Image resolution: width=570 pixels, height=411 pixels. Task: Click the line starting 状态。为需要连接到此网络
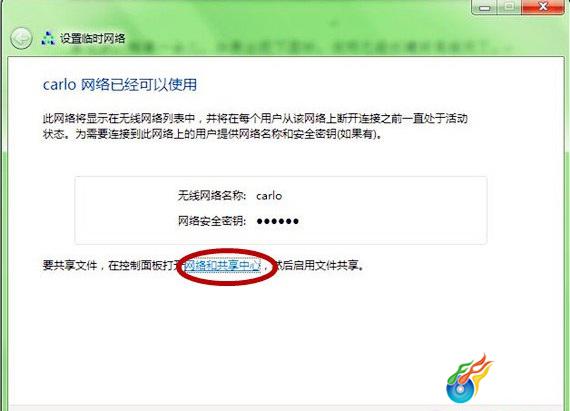click(x=213, y=134)
